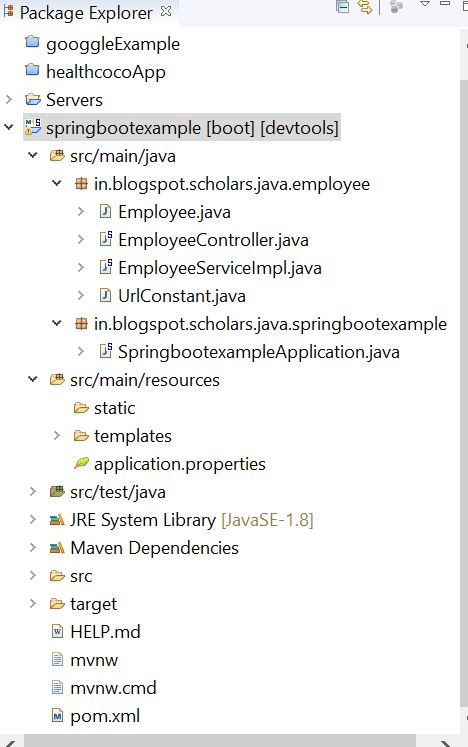The image size is (468, 747).
Task: Click the horizontal scrollbar left arrow
Action: 11,742
